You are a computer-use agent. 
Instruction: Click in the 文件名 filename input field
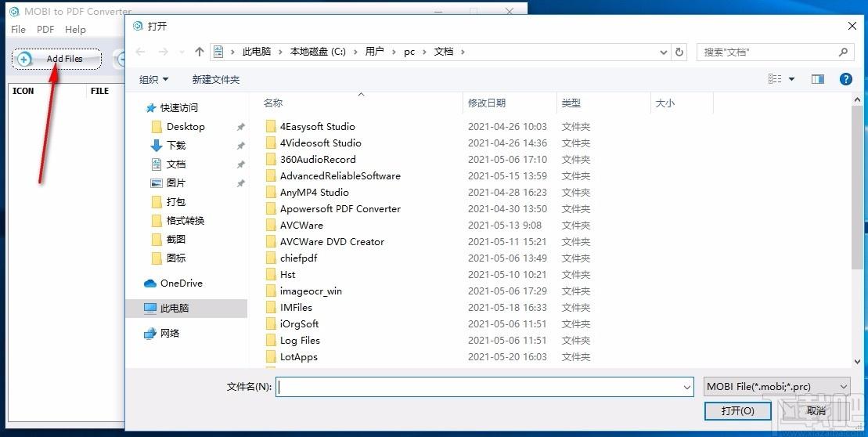(477, 387)
